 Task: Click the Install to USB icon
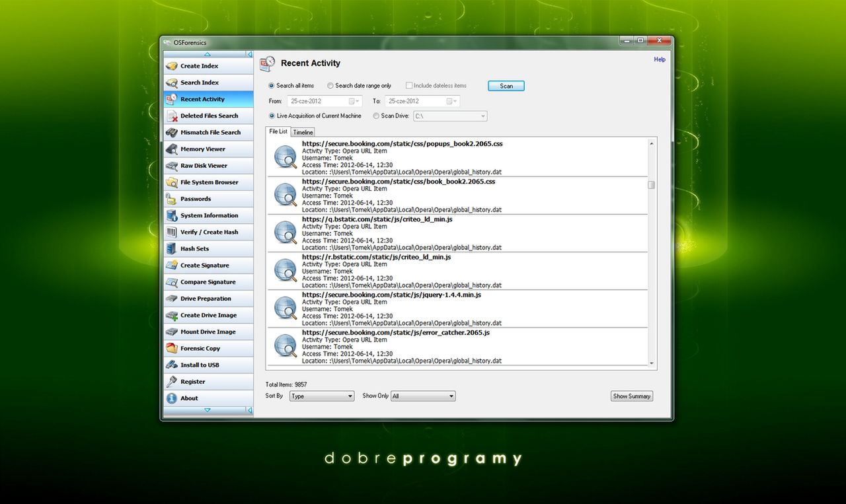click(x=172, y=365)
